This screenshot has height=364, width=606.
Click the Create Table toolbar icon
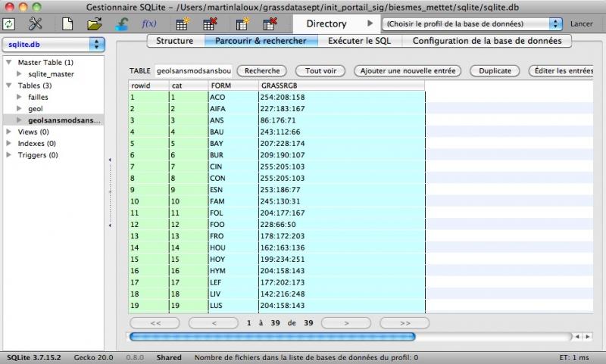182,24
